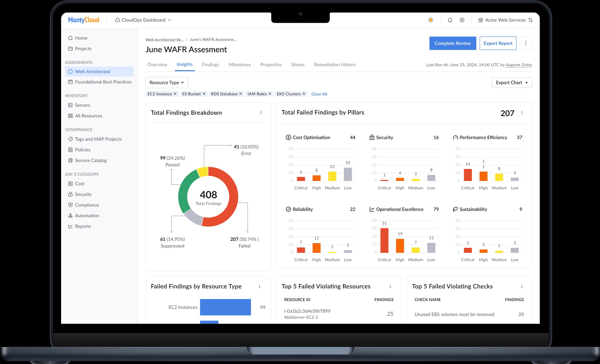Remove the S3 Bucket filter chip
Image resolution: width=600 pixels, height=364 pixels.
click(204, 94)
